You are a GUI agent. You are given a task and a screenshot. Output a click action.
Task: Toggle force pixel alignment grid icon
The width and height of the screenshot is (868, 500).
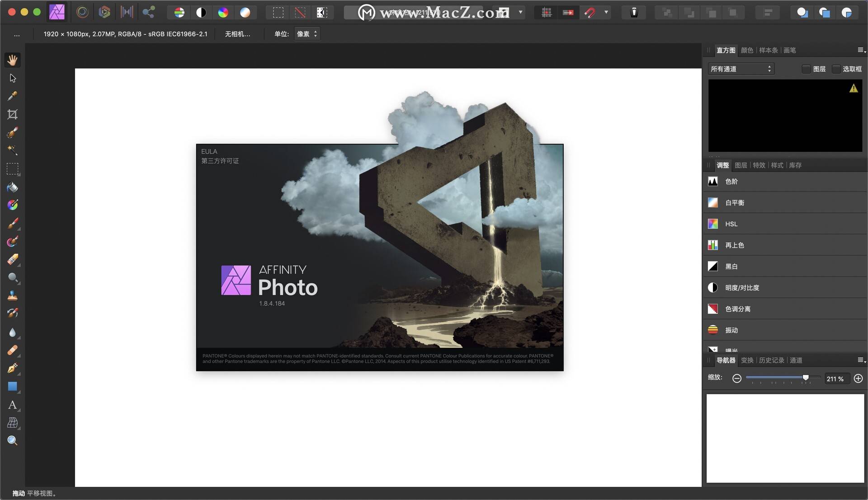(547, 13)
